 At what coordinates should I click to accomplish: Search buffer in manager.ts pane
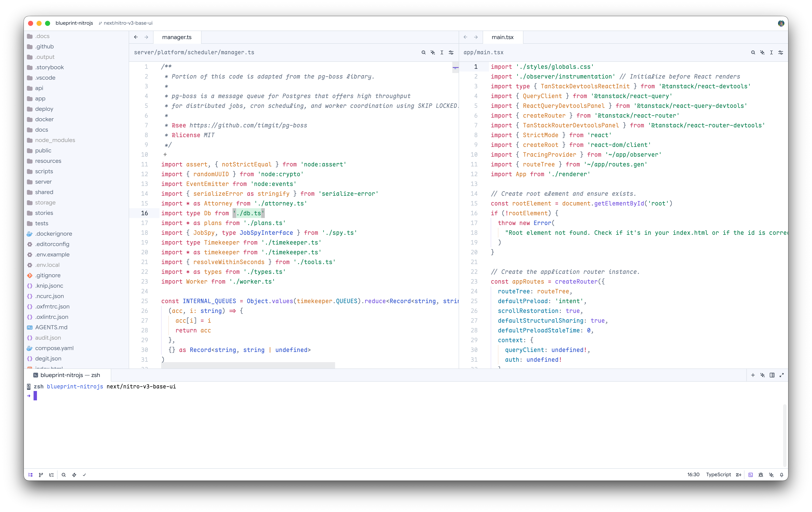pyautogui.click(x=424, y=52)
